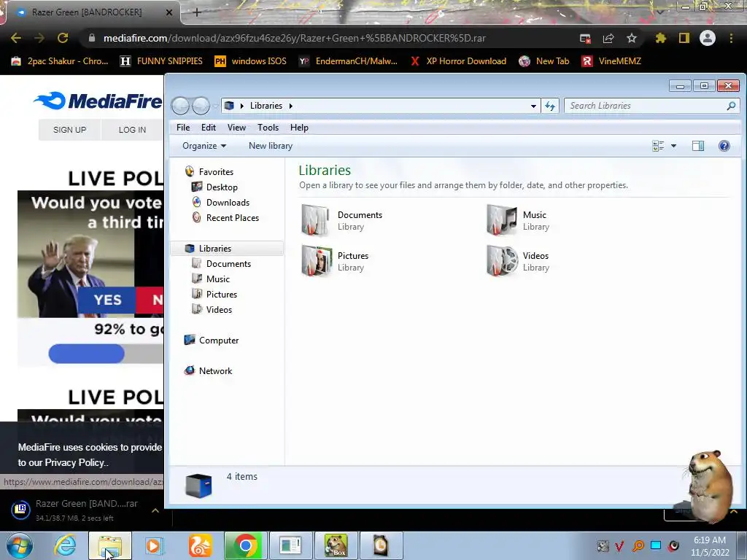Open the windows ISOS bookmark
This screenshot has height=560, width=747.
point(251,61)
